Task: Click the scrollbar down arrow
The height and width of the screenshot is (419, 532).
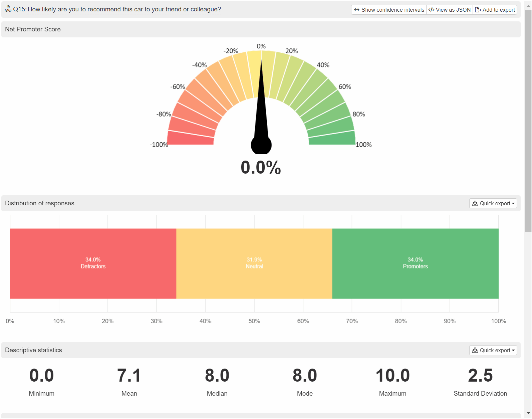Action: coord(528,414)
